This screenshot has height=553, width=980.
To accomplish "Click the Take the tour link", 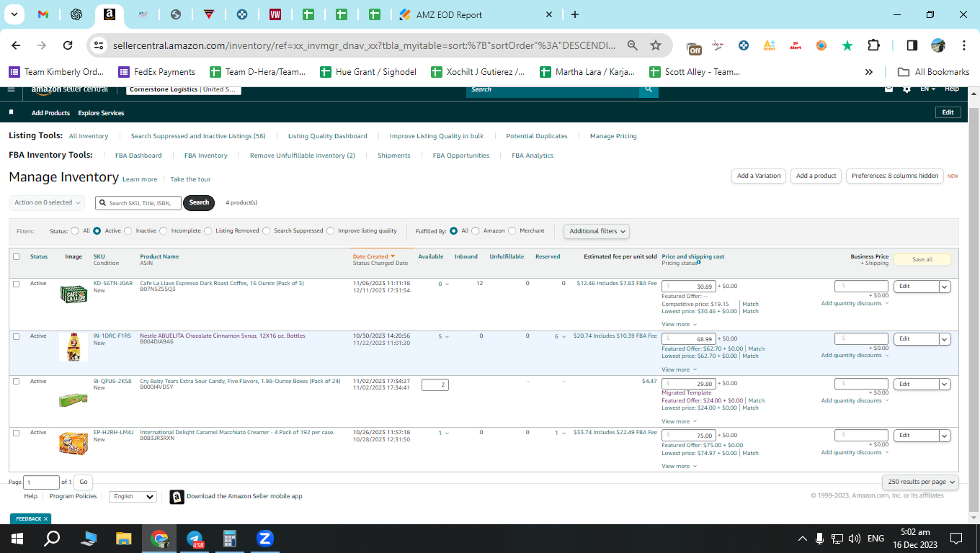I will coord(190,179).
